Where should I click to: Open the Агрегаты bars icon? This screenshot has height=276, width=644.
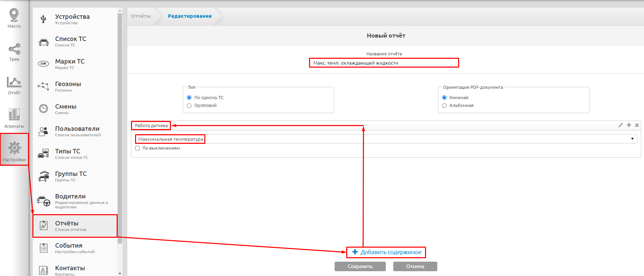[x=14, y=114]
